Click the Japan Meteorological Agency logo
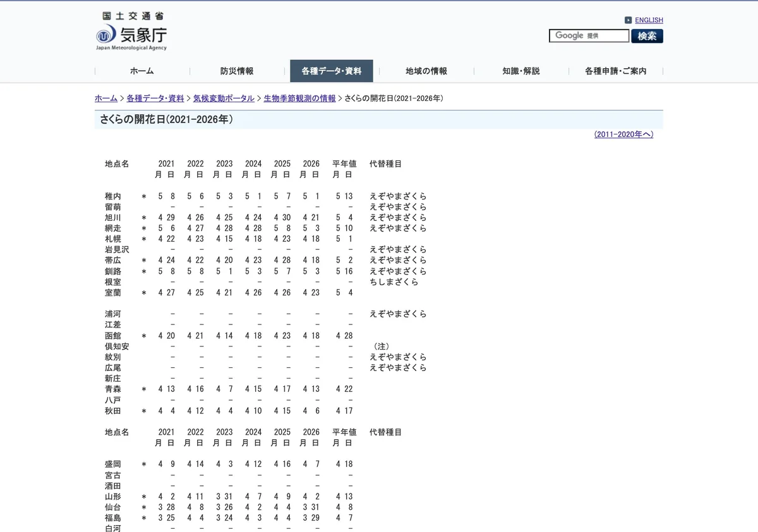 pyautogui.click(x=131, y=32)
